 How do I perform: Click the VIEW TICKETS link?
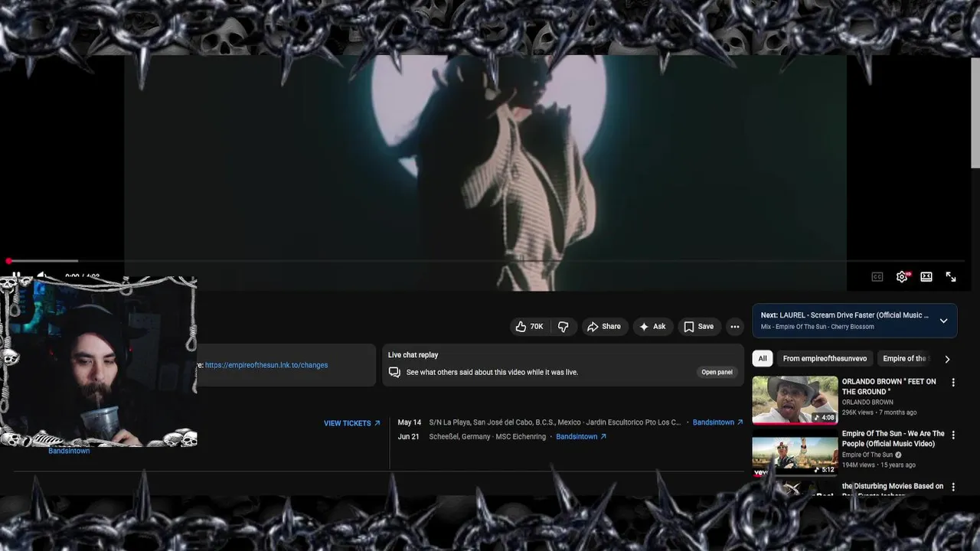(x=352, y=423)
